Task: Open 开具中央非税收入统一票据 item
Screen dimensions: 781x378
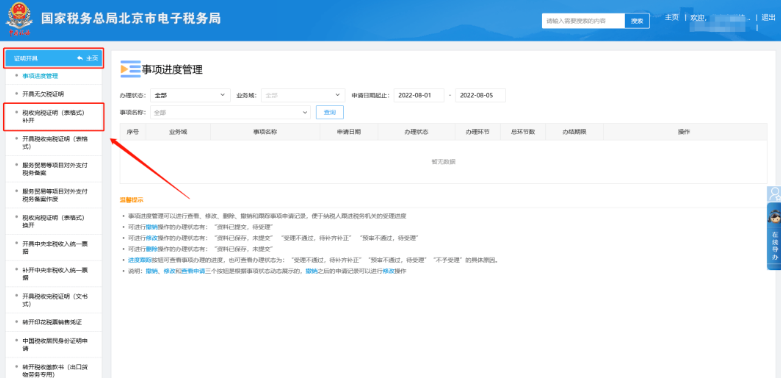Action: click(x=55, y=248)
